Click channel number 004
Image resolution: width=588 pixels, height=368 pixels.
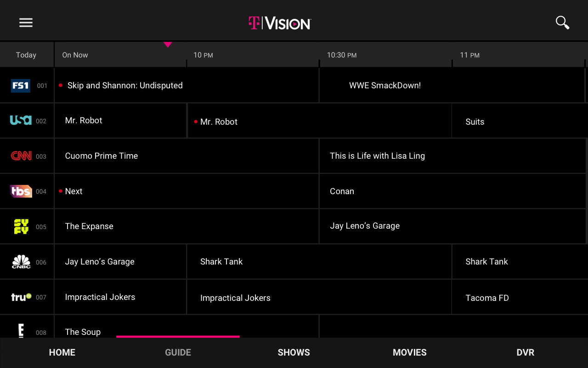41,192
